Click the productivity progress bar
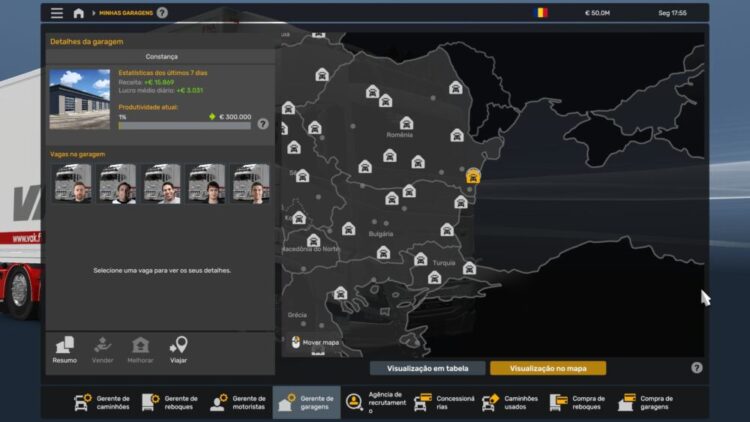 pos(185,126)
